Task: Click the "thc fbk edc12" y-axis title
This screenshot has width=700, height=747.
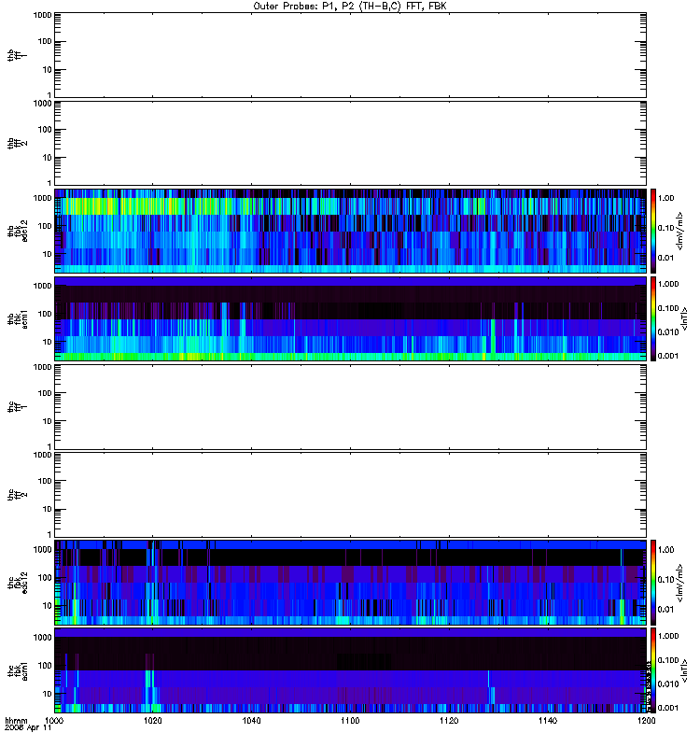Action: click(x=18, y=583)
